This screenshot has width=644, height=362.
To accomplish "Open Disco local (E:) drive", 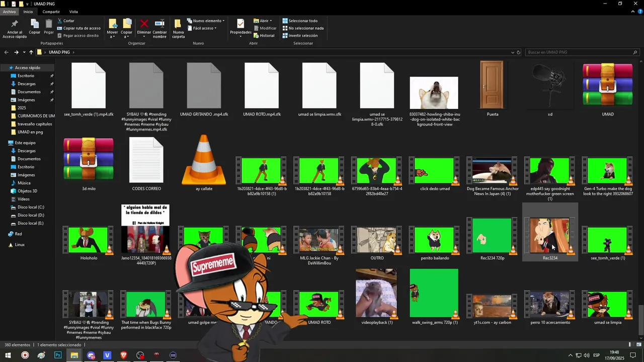I will (31, 223).
